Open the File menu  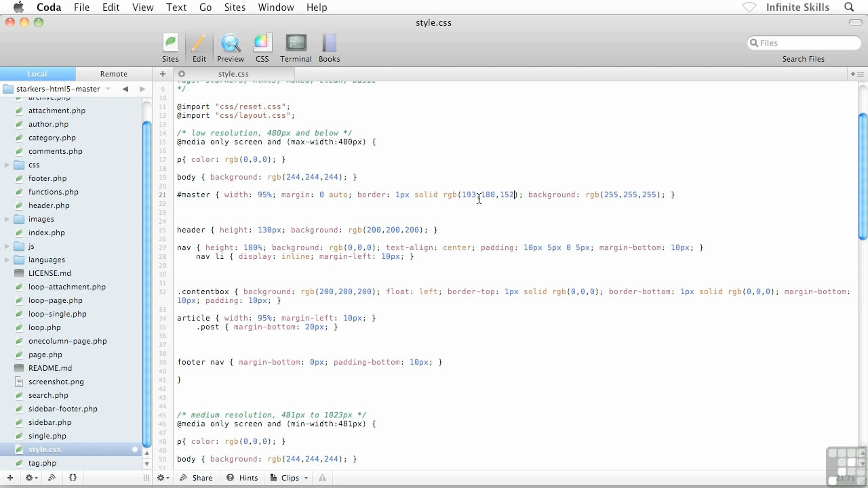click(x=81, y=7)
